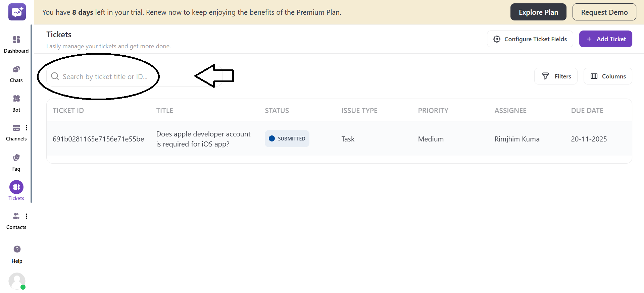Screen dimensions: 644x293
Task: Open the Dashboard icon in sidebar
Action: tap(16, 40)
